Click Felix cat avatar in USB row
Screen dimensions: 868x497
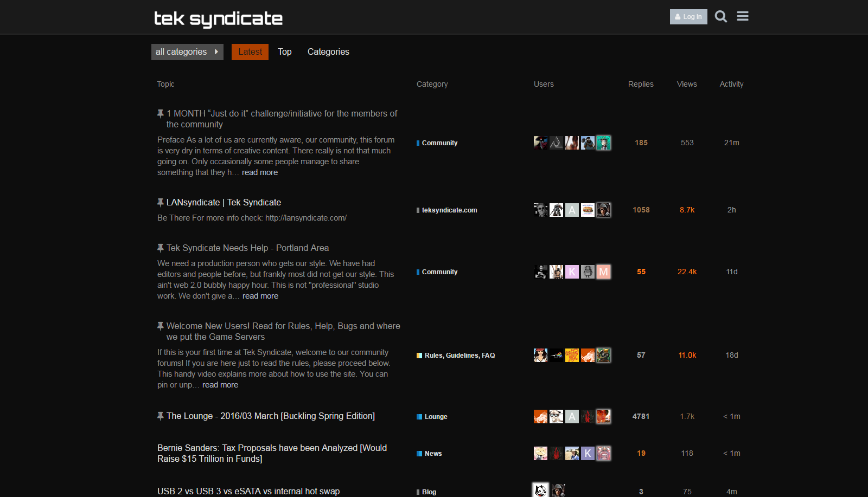540,490
